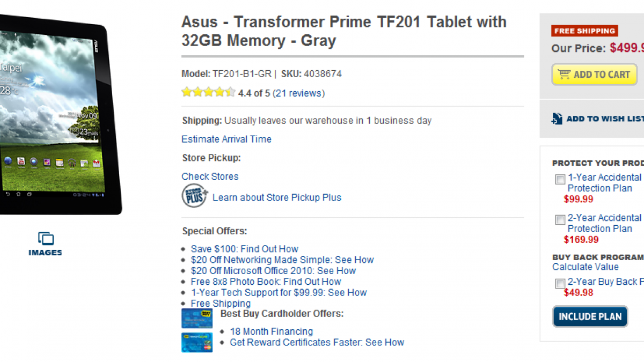
Task: Click Calculate Value buy back link
Action: [x=585, y=267]
